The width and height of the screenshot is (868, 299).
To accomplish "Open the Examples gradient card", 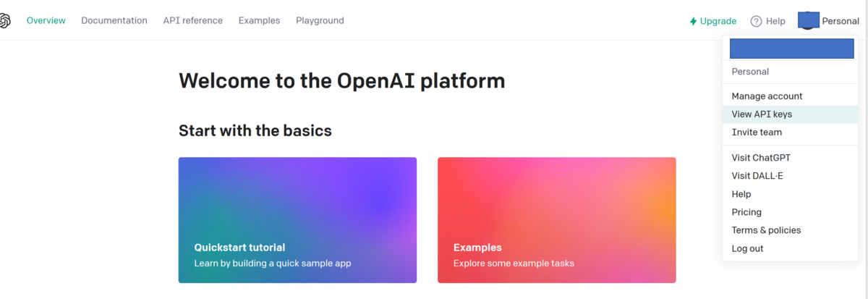I will [x=556, y=220].
